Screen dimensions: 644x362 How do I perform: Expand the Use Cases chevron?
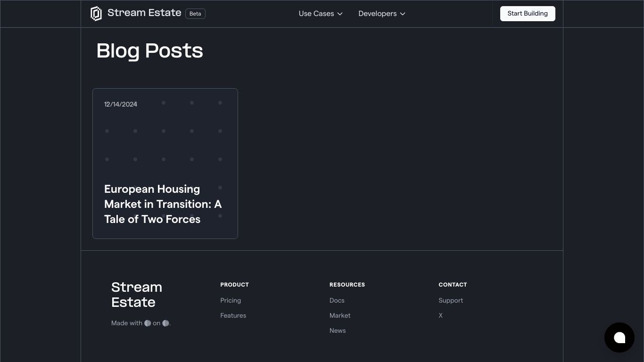(x=340, y=14)
